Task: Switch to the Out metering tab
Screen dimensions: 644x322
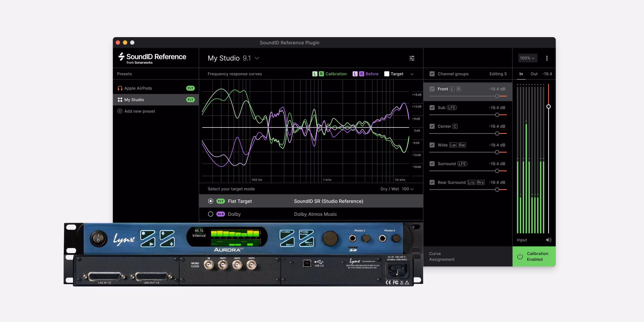Action: pos(534,74)
